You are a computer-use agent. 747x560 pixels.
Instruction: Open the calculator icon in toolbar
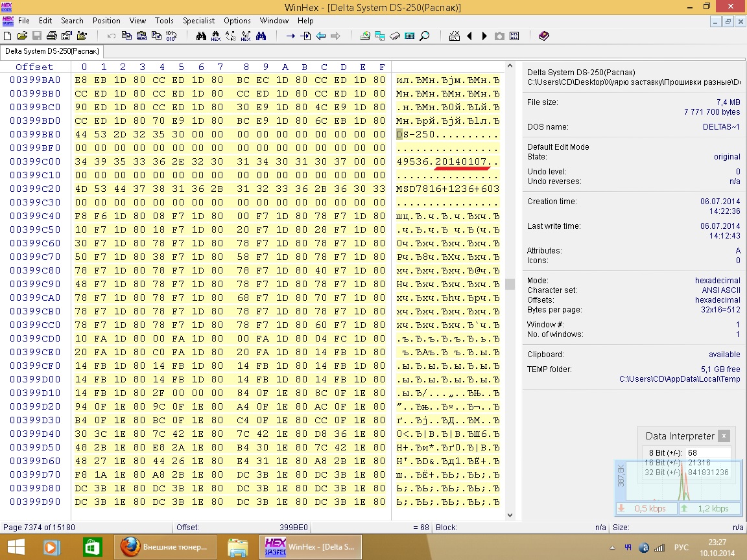410,36
